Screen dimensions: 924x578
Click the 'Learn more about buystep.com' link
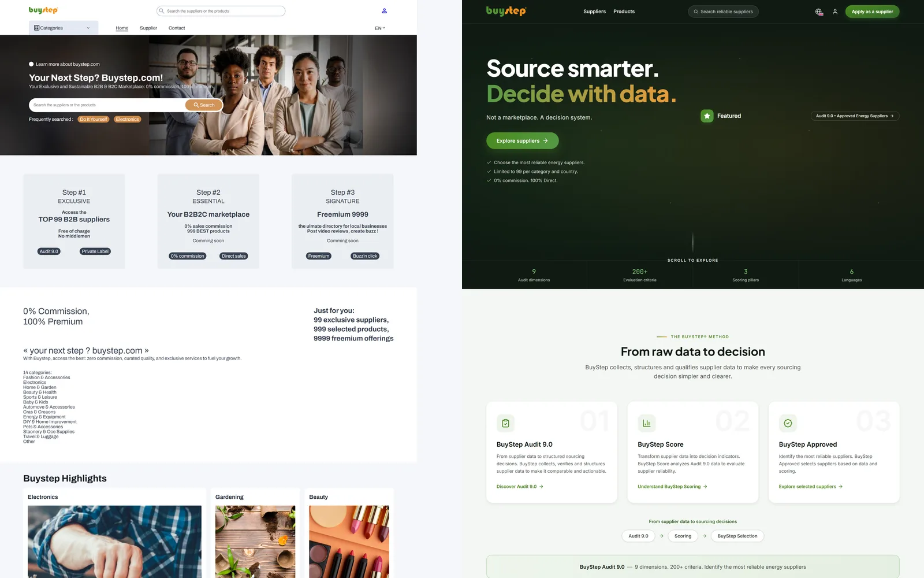click(x=68, y=64)
